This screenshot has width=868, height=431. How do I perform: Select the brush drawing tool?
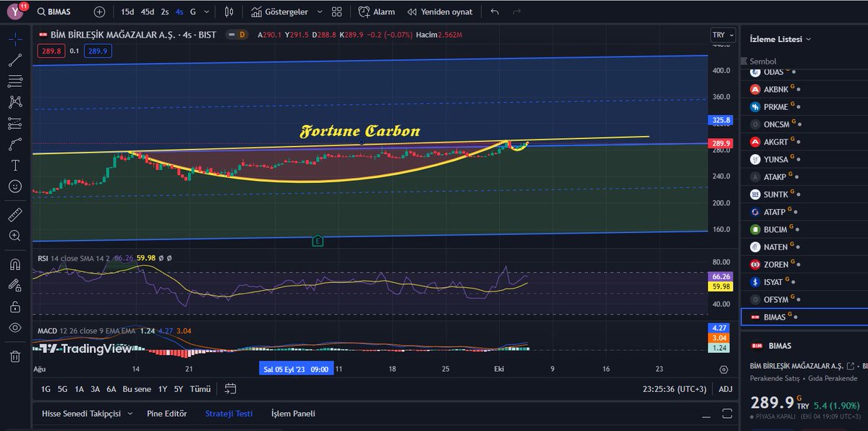point(15,144)
